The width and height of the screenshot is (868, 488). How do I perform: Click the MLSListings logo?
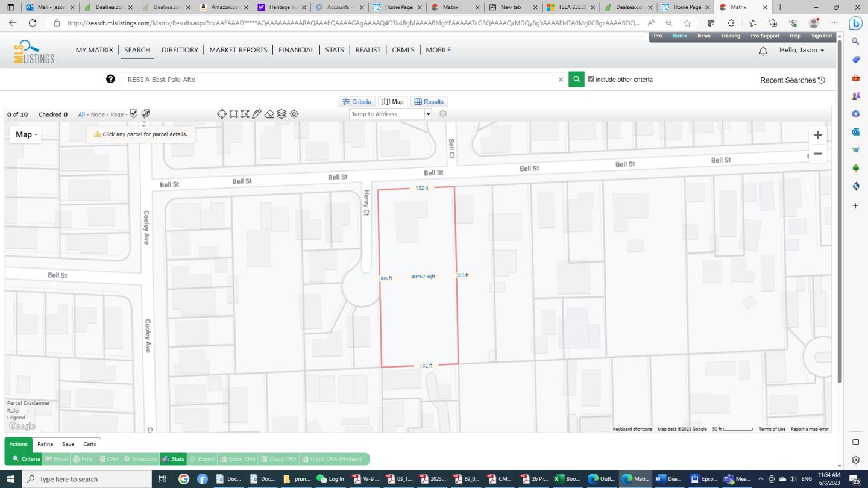pos(34,52)
